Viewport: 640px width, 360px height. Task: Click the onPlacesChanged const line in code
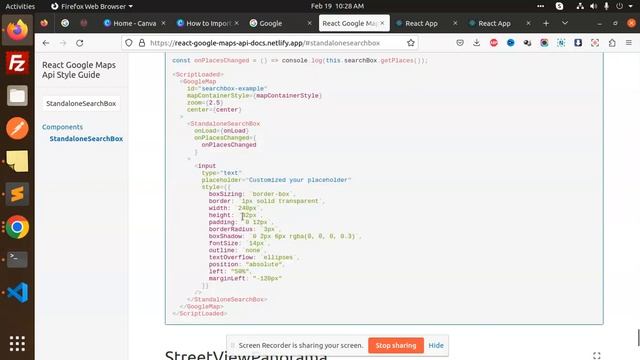[300, 60]
